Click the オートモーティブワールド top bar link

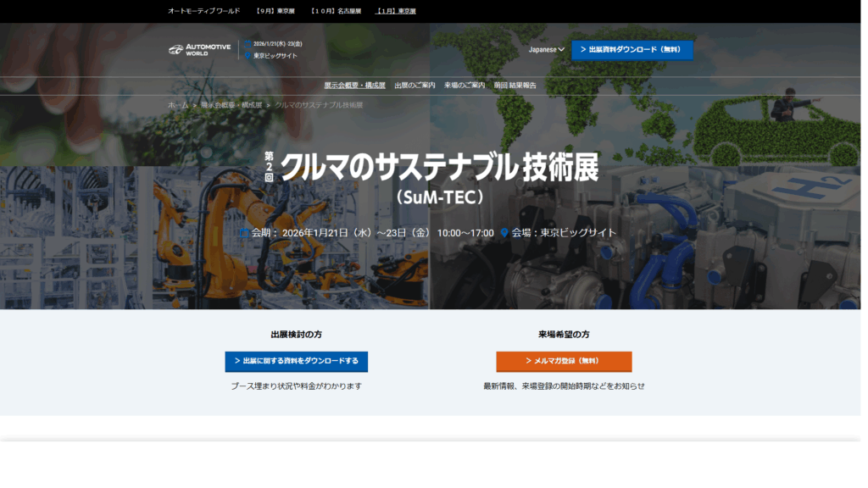[203, 11]
